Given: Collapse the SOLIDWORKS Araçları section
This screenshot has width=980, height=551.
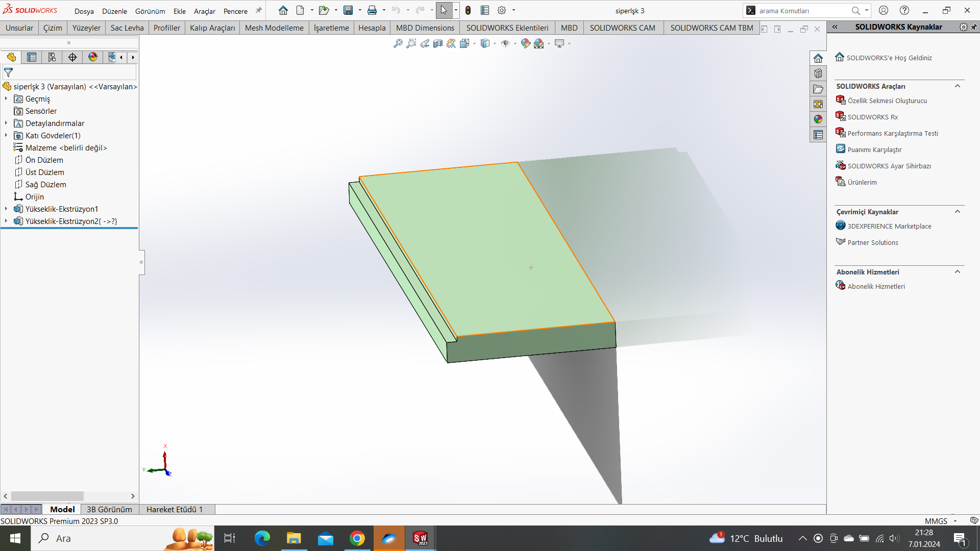Looking at the screenshot, I should click(958, 86).
